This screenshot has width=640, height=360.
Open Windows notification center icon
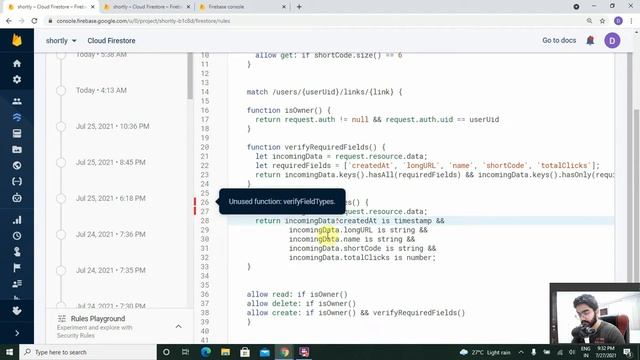pos(627,352)
